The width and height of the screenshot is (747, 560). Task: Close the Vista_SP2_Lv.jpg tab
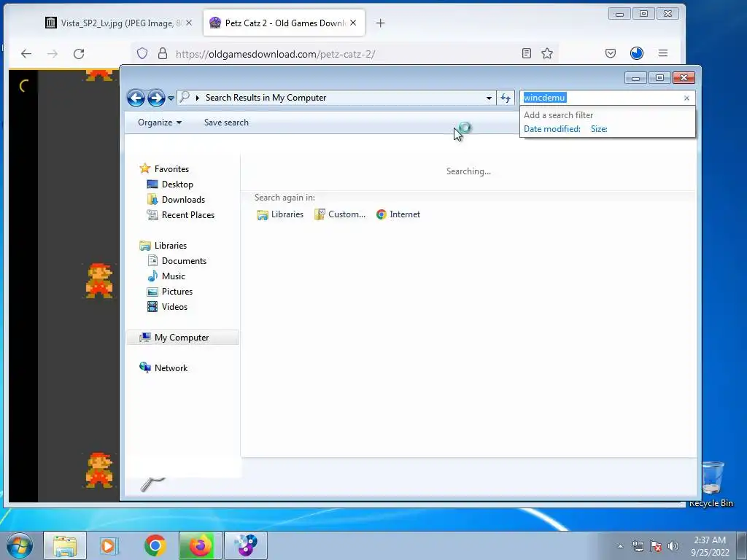point(189,23)
